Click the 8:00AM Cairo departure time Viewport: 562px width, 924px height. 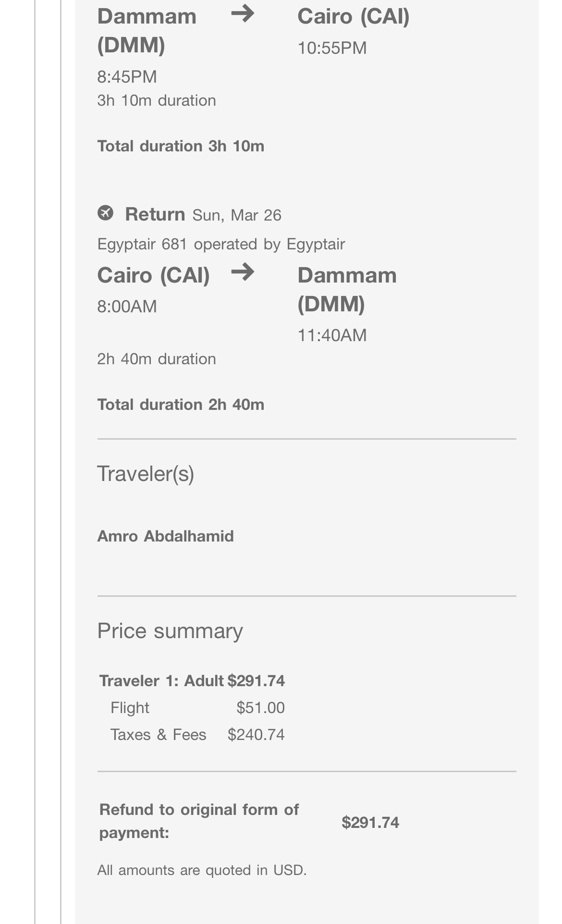point(127,307)
